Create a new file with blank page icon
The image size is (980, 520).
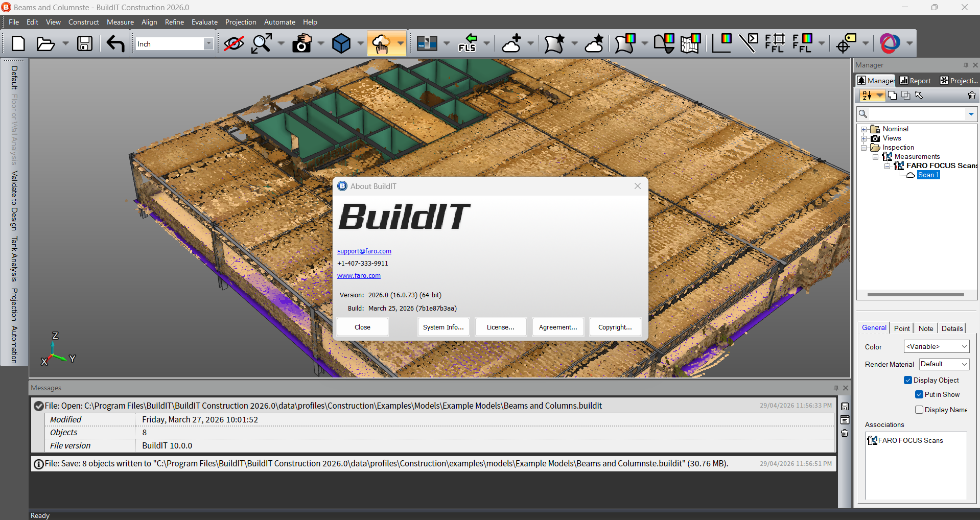[18, 44]
